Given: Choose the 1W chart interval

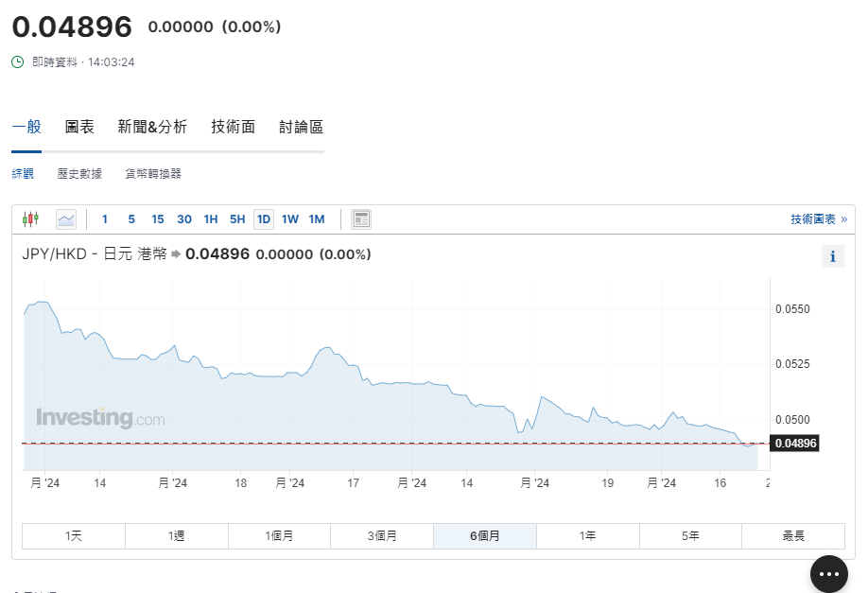Looking at the screenshot, I should click(290, 219).
